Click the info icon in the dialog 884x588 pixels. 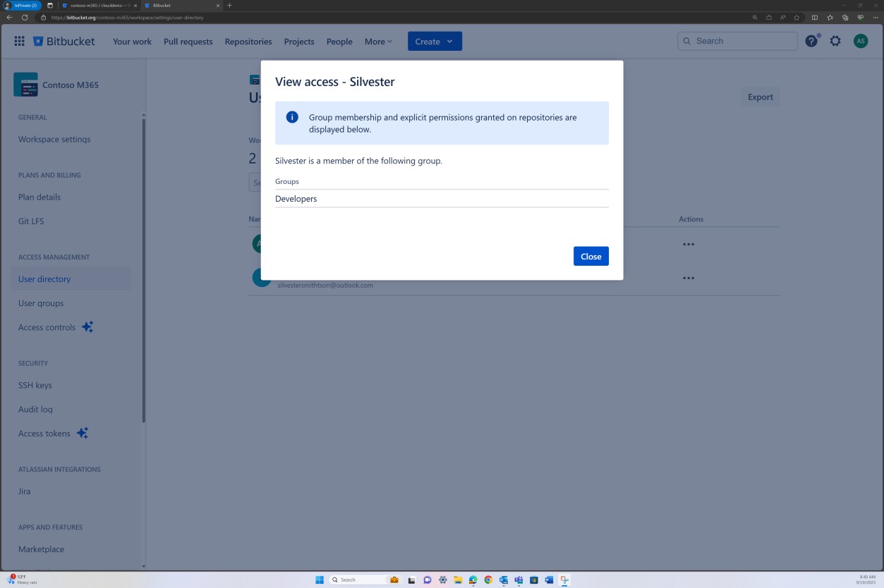291,117
